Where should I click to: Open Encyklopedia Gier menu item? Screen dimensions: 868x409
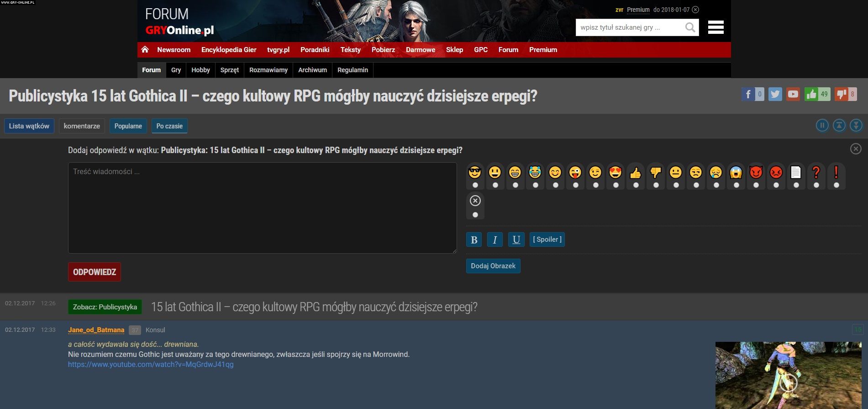click(229, 50)
